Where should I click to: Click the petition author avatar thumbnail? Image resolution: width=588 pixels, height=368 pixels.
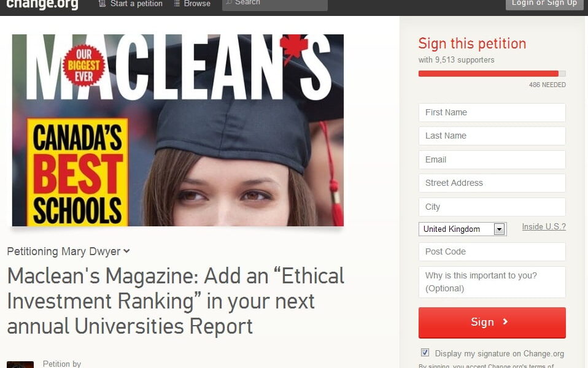(20, 365)
